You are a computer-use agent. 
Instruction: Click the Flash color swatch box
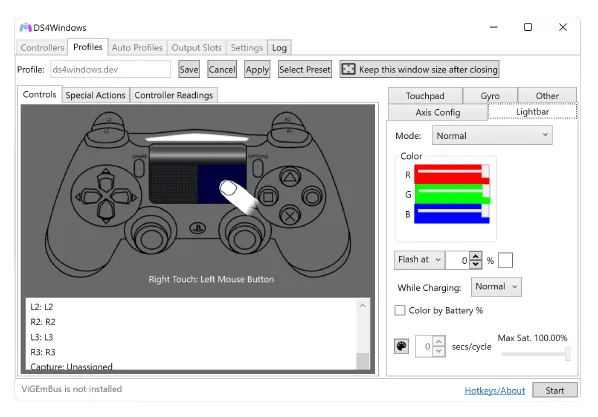tap(505, 260)
